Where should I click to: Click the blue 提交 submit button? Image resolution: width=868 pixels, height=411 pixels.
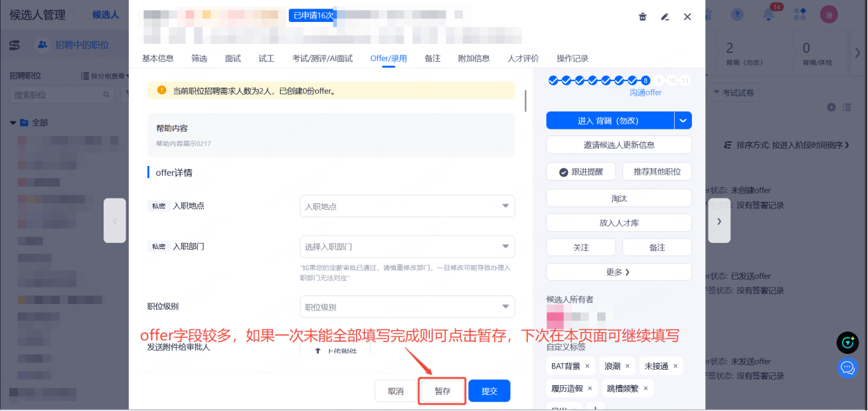[489, 391]
